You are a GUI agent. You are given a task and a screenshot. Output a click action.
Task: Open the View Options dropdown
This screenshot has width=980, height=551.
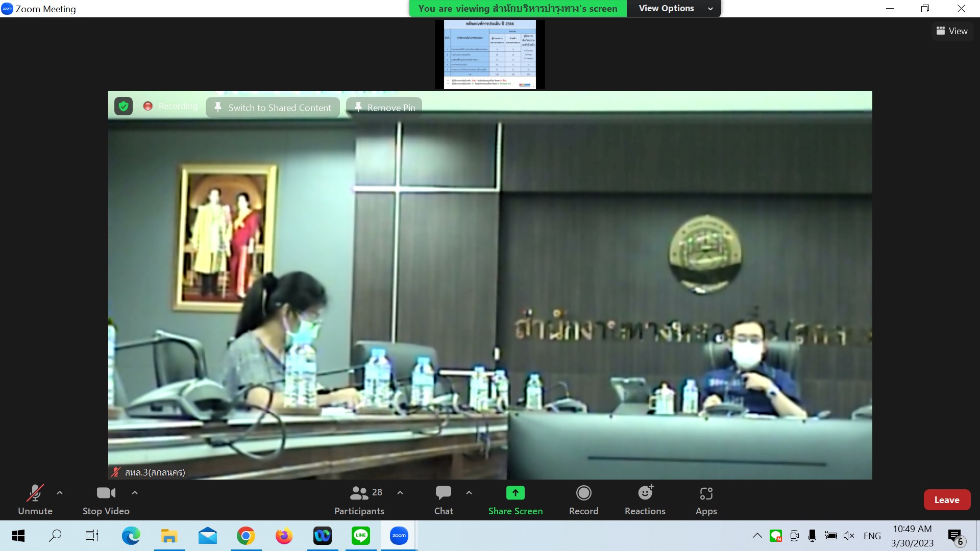coord(675,9)
